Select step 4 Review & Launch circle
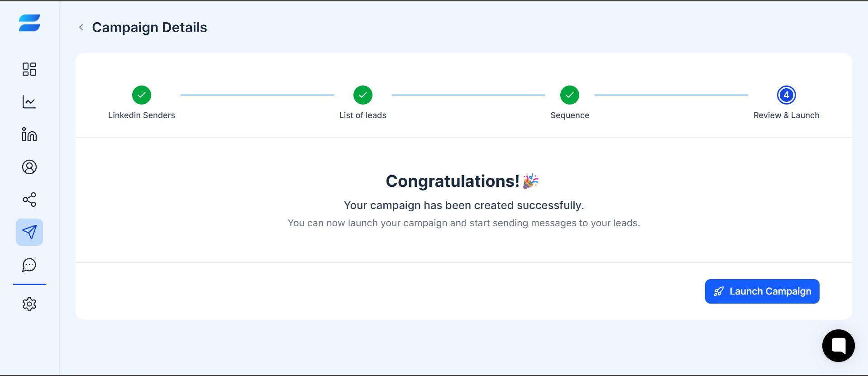 [x=787, y=95]
